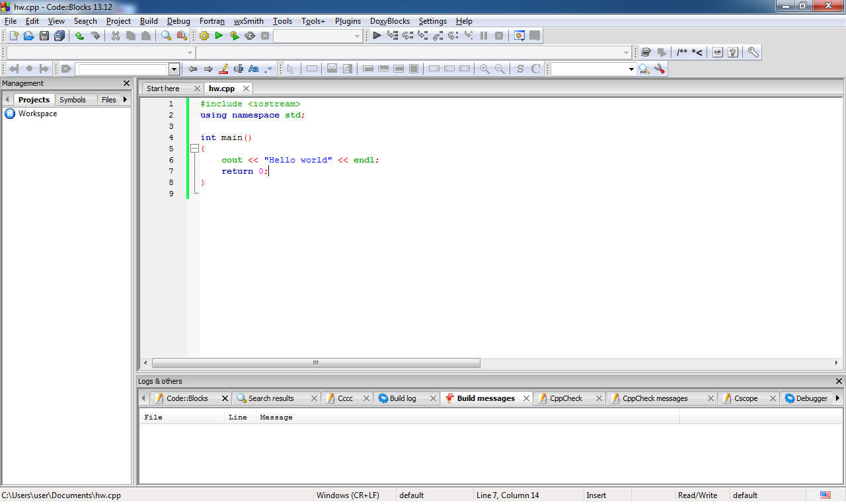Open ThreadSearch options tools icon
Image resolution: width=846 pixels, height=504 pixels.
pyautogui.click(x=659, y=69)
